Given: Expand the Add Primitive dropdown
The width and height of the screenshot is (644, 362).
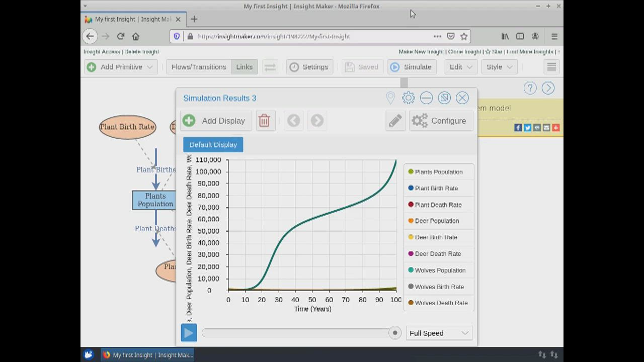Looking at the screenshot, I should click(121, 67).
